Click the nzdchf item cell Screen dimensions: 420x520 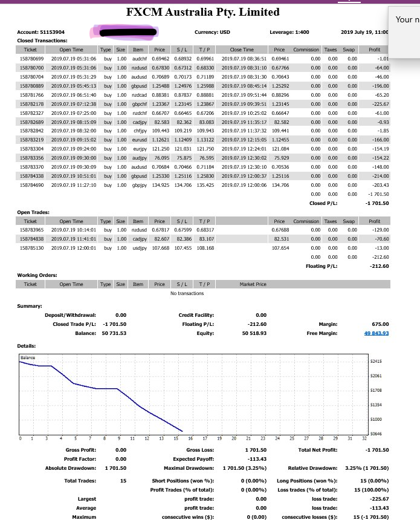(140, 113)
